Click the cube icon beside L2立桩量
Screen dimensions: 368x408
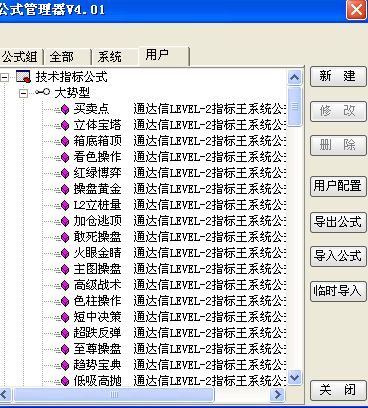65,205
